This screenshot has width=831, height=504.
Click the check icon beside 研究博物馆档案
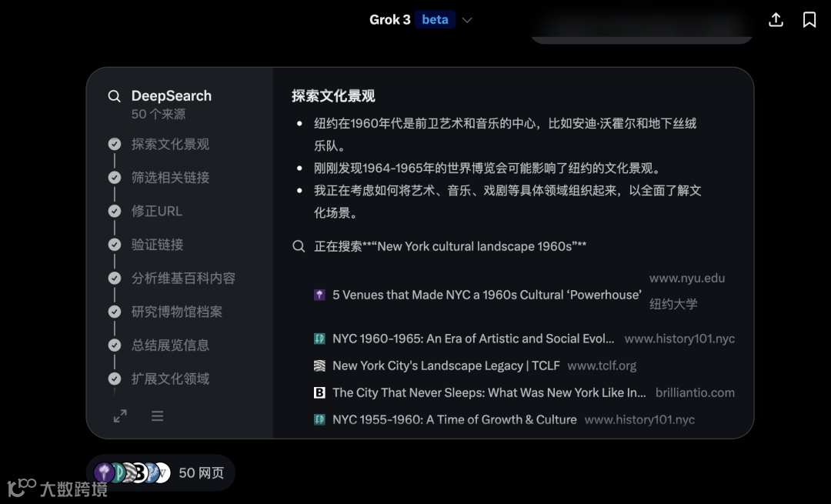click(115, 312)
